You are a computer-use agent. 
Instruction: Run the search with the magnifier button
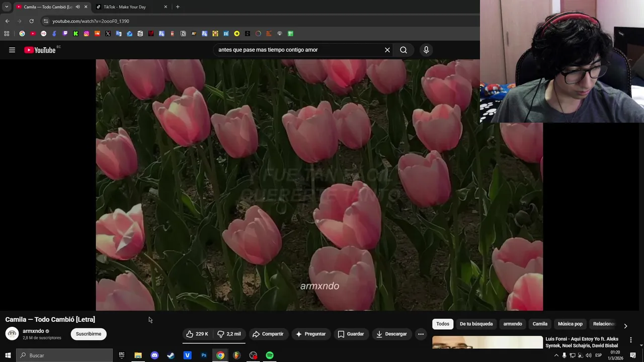point(404,50)
